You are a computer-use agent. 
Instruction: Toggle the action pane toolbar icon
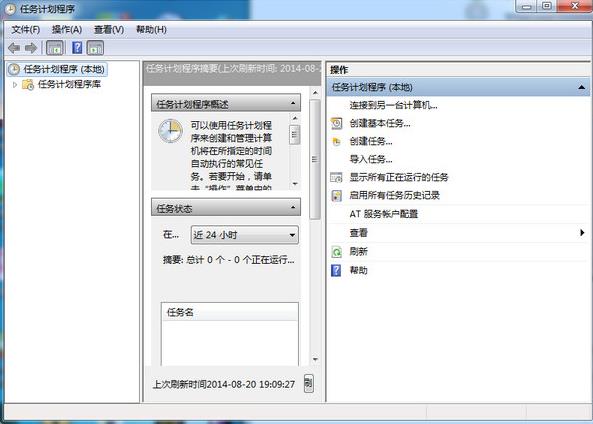[95, 48]
